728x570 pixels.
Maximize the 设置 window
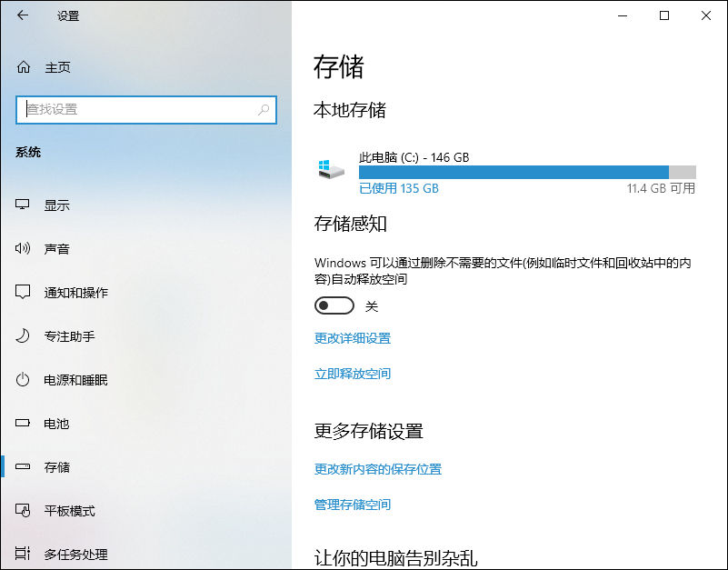[664, 15]
